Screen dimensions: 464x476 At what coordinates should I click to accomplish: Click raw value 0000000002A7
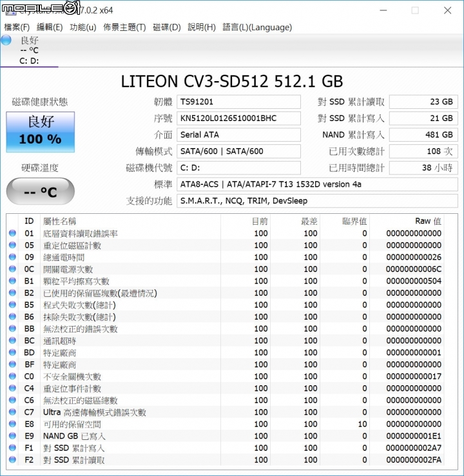click(414, 448)
